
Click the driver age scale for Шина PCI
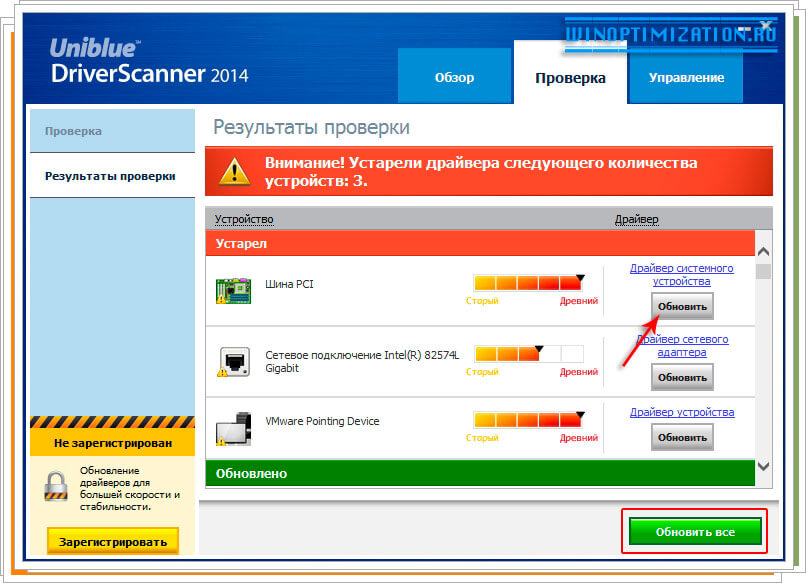[527, 282]
